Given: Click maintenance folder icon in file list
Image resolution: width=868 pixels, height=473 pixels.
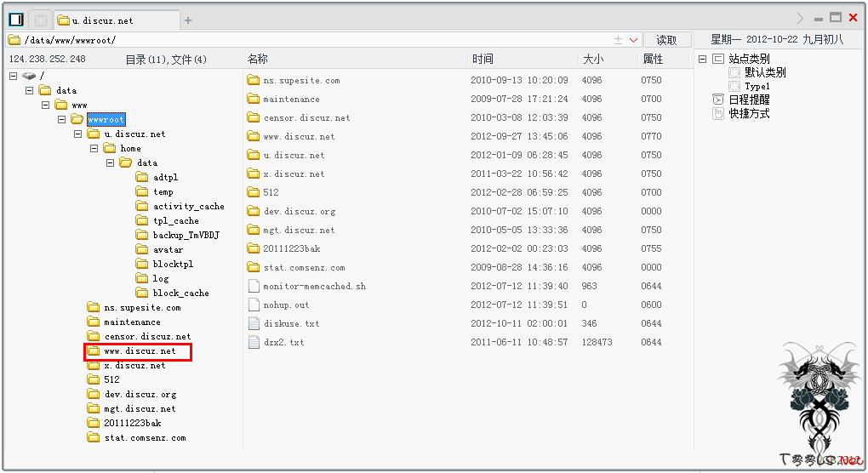Looking at the screenshot, I should [254, 99].
